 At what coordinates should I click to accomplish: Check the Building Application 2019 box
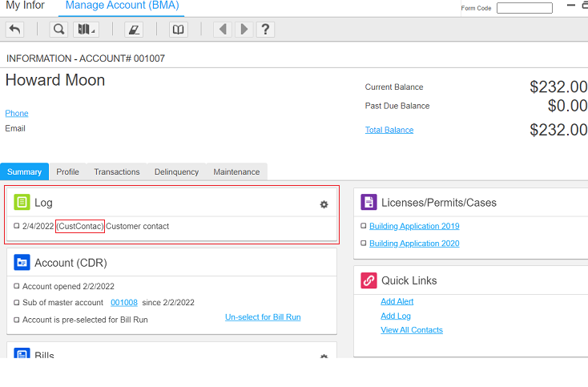363,226
